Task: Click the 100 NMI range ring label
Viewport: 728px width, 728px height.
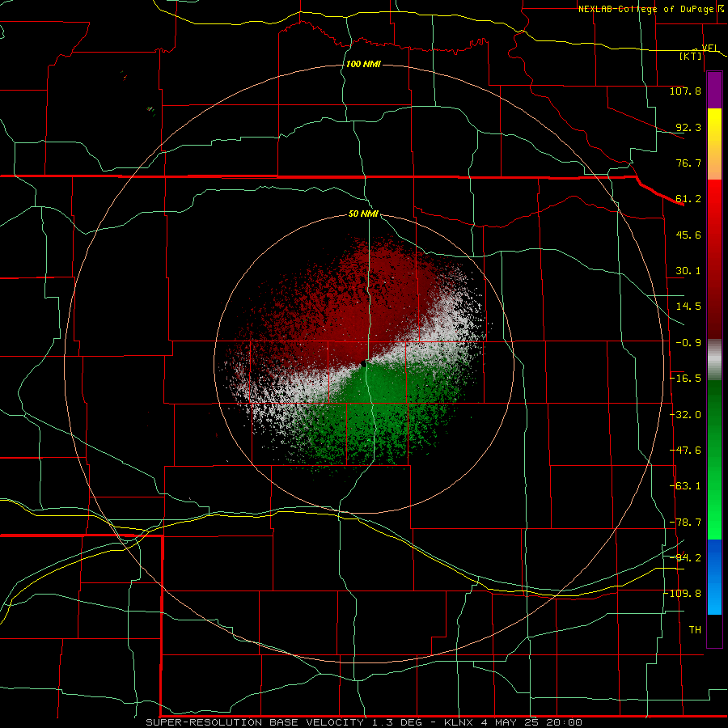Action: pyautogui.click(x=363, y=64)
